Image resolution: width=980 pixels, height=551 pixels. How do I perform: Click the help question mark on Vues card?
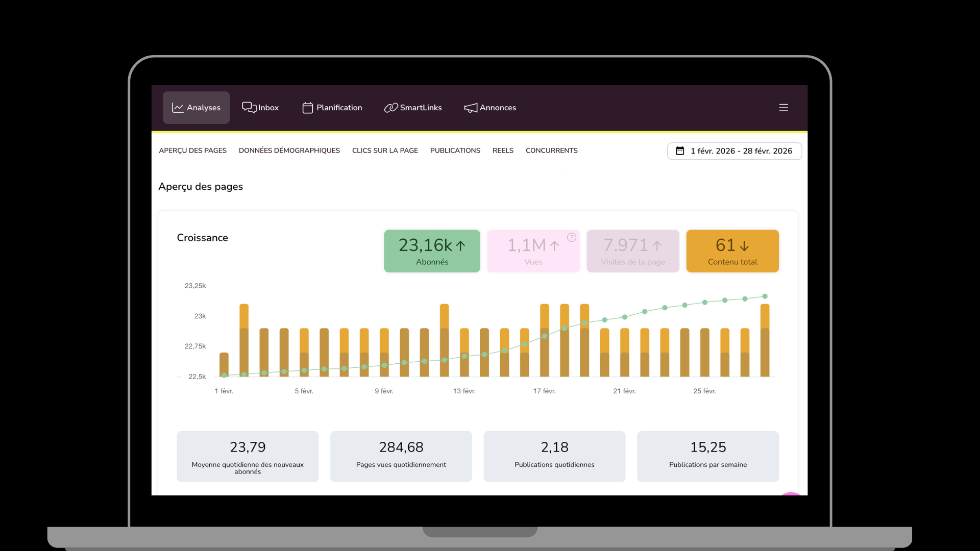(572, 237)
